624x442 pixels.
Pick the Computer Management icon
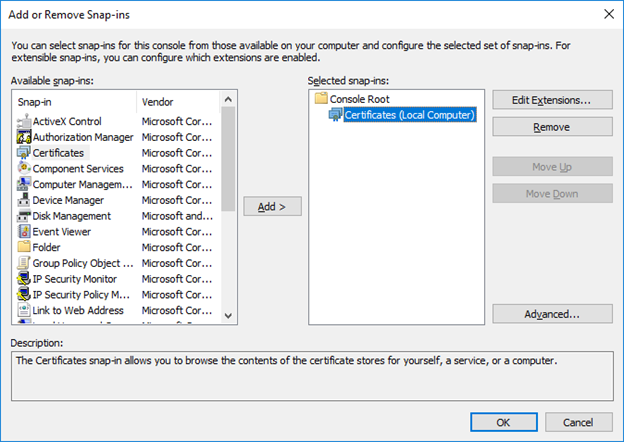tap(24, 184)
